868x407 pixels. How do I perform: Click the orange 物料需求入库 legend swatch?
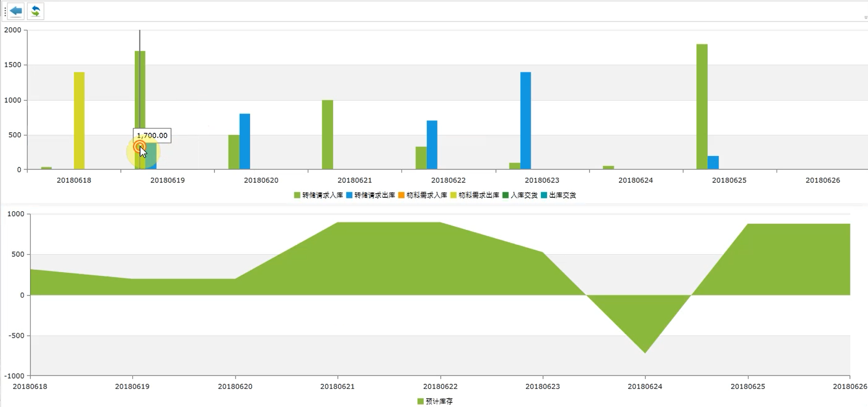point(401,195)
